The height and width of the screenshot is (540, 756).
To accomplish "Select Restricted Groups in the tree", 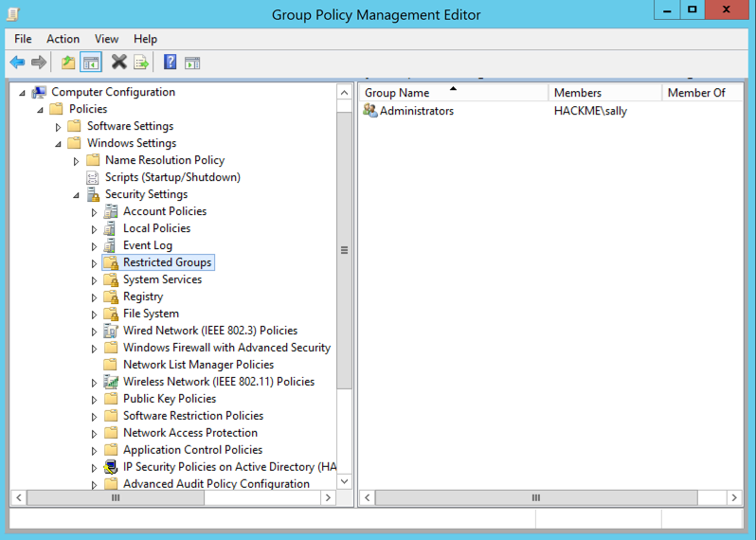I will click(167, 262).
